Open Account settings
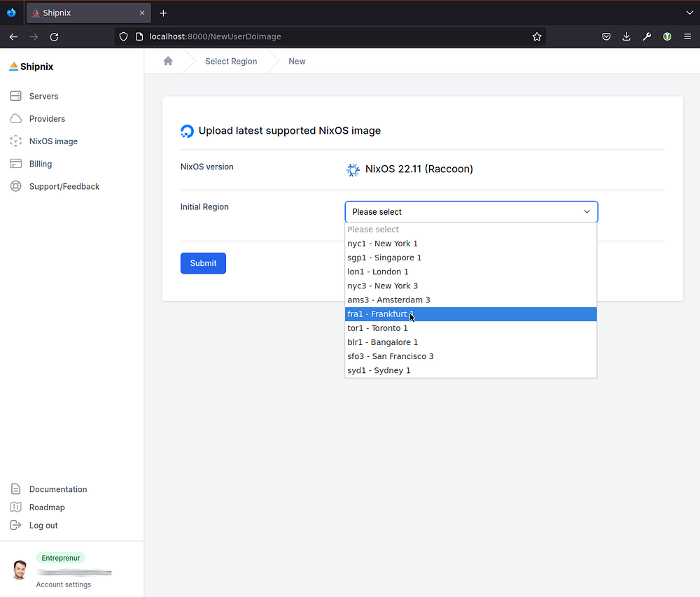 click(64, 584)
